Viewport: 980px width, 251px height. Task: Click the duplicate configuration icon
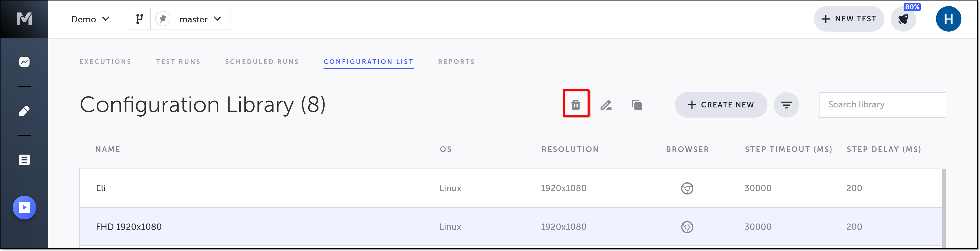click(x=636, y=105)
